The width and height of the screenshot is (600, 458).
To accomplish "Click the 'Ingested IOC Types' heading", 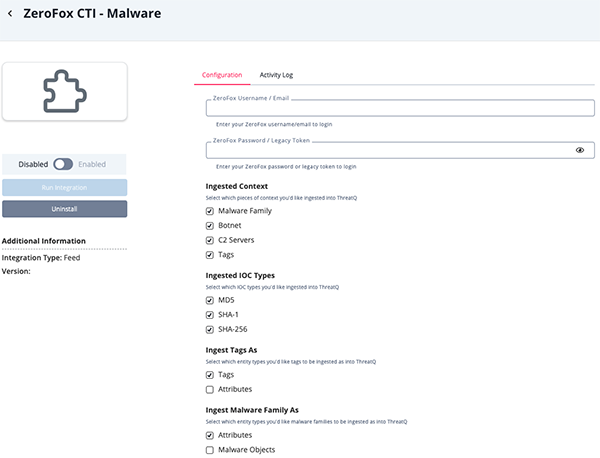I will tap(240, 275).
